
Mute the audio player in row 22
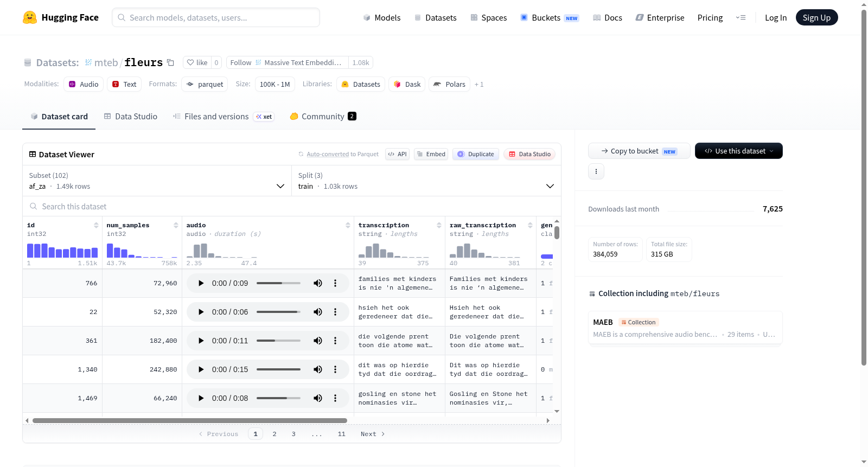(318, 312)
